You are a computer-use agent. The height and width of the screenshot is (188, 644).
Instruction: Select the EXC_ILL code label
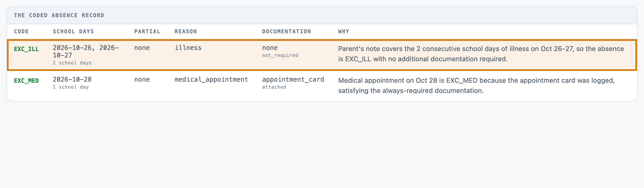point(26,49)
